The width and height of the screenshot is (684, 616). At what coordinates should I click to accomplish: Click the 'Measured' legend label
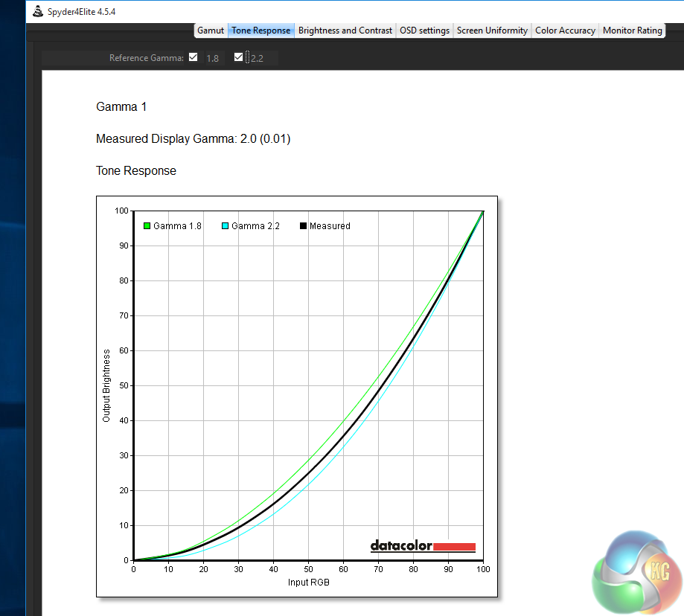pyautogui.click(x=330, y=226)
